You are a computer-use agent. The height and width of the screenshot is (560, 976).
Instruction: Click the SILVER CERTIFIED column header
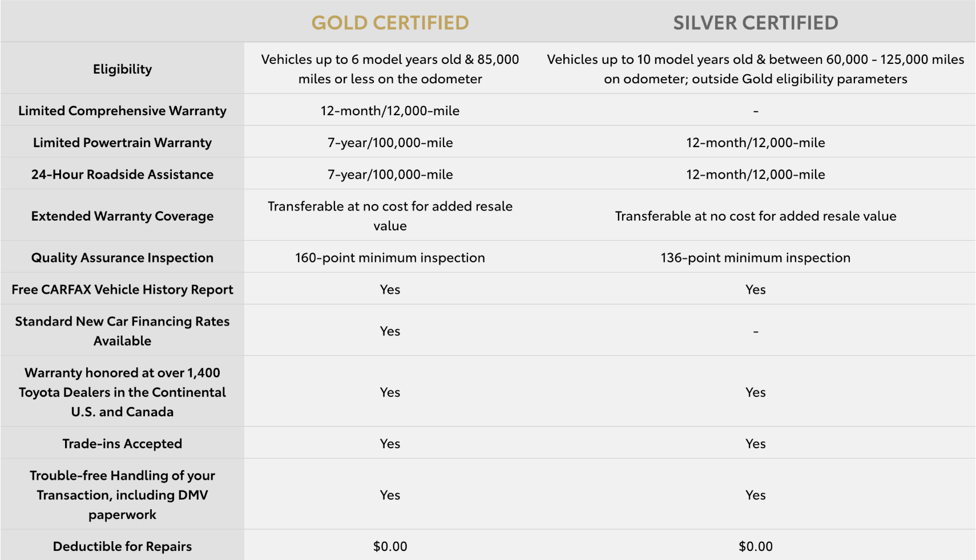(755, 23)
